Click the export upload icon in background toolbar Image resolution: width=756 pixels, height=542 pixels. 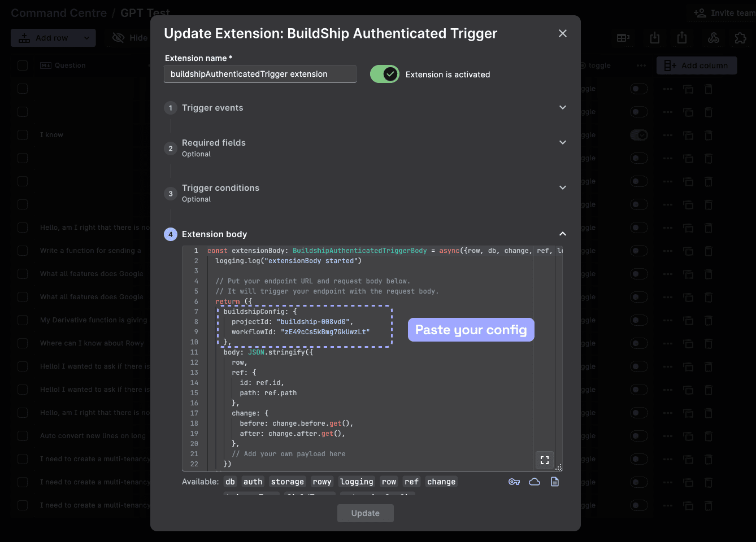[682, 38]
